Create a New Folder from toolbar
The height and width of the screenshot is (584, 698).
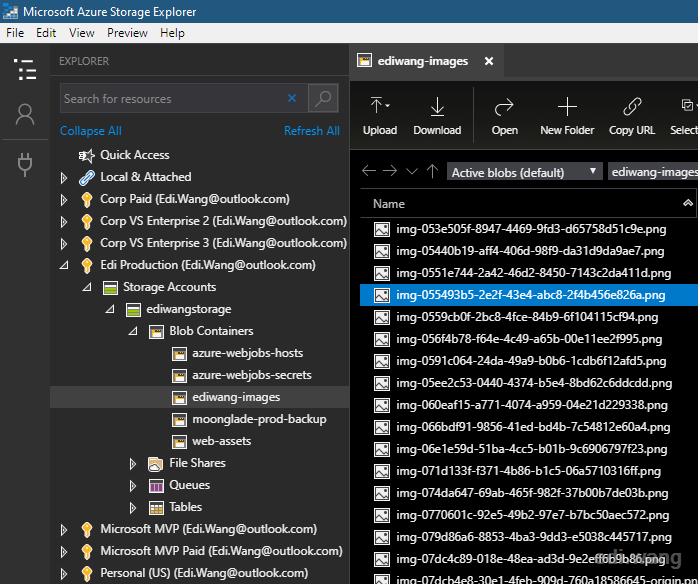[x=567, y=116]
